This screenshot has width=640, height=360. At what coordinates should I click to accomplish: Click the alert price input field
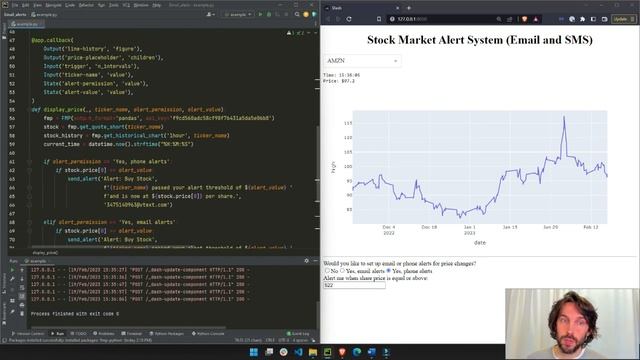click(x=354, y=285)
